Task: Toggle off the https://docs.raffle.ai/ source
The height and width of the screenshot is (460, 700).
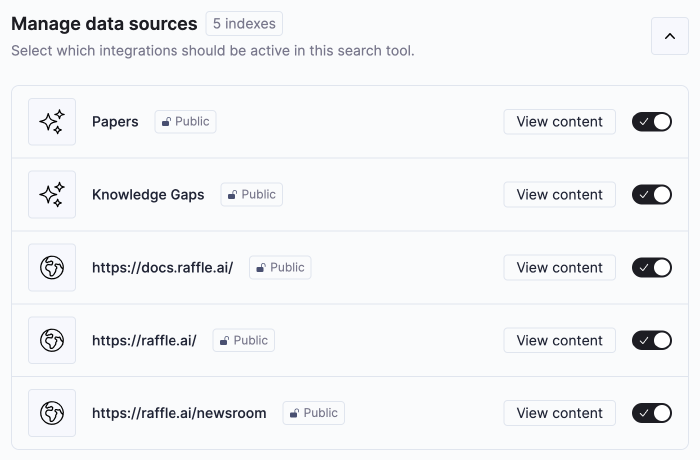Action: [x=651, y=267]
